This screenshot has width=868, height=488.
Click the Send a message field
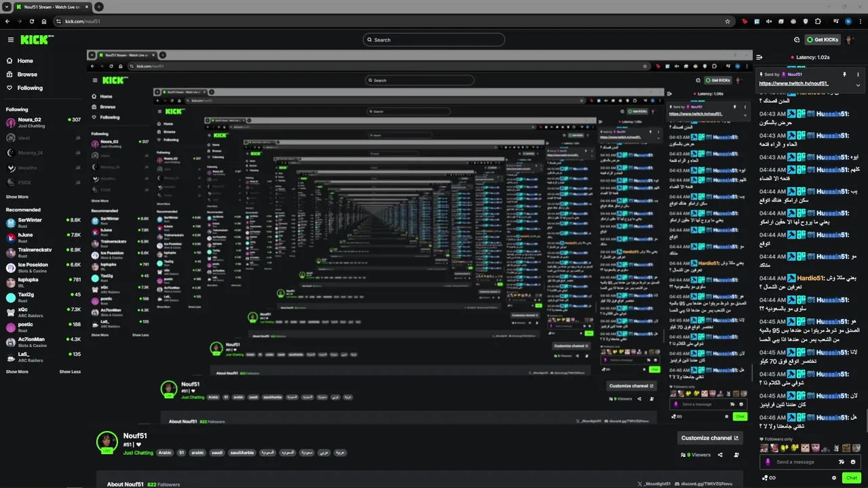click(x=810, y=462)
